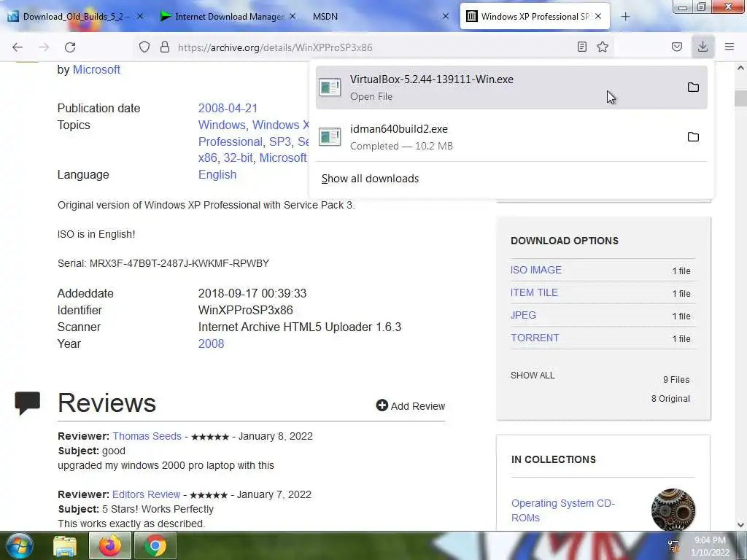747x560 pixels.
Task: Click the 32-bit topic link
Action: [x=239, y=157]
